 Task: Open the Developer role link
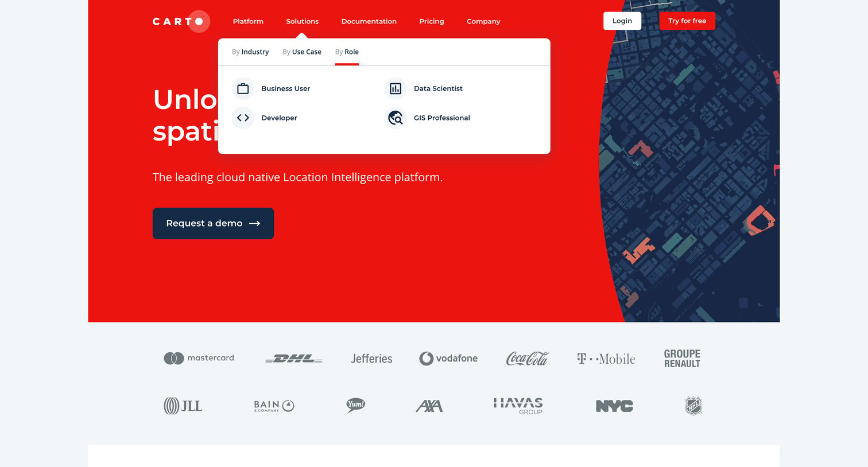(x=279, y=118)
